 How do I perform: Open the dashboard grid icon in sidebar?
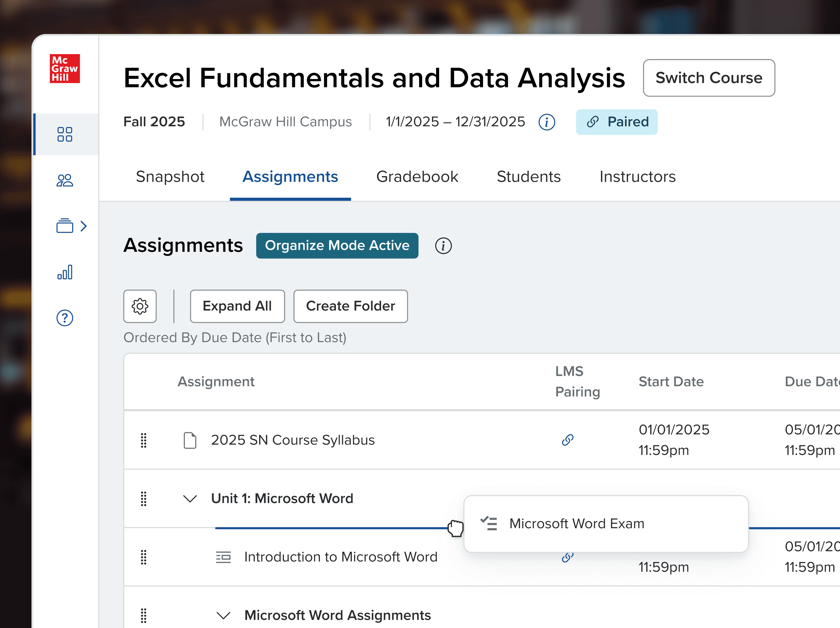65,134
